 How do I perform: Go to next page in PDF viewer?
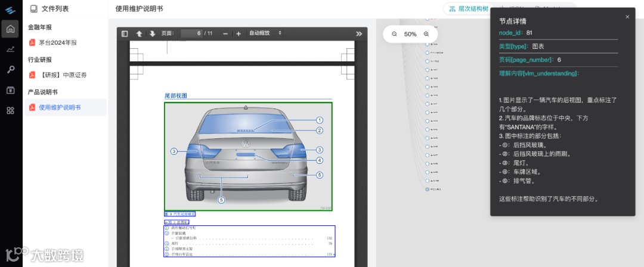pos(153,34)
